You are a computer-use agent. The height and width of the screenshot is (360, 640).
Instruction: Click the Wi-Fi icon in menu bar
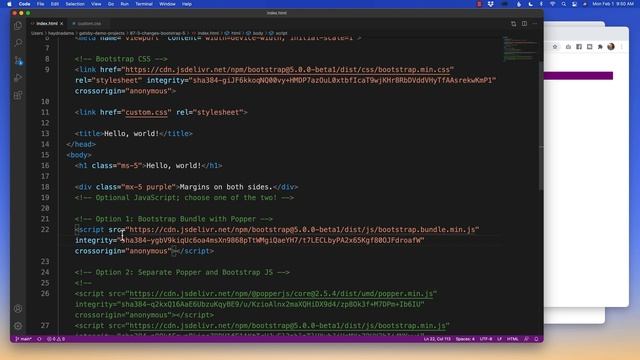click(553, 4)
